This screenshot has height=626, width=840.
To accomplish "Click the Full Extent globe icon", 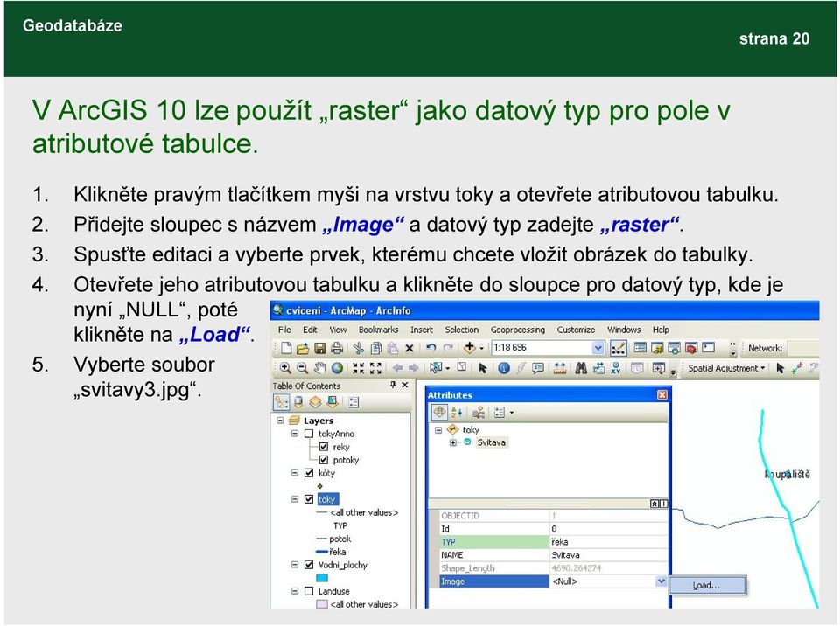I will point(337,368).
